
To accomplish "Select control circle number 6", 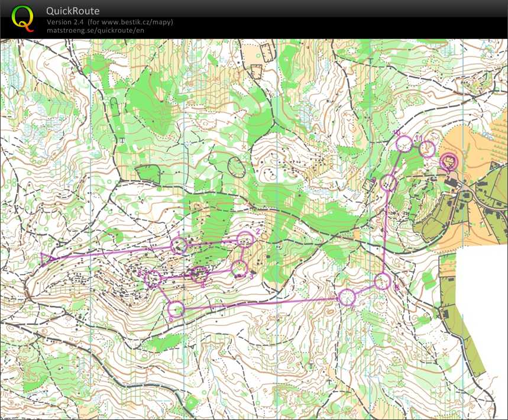I will [x=176, y=309].
